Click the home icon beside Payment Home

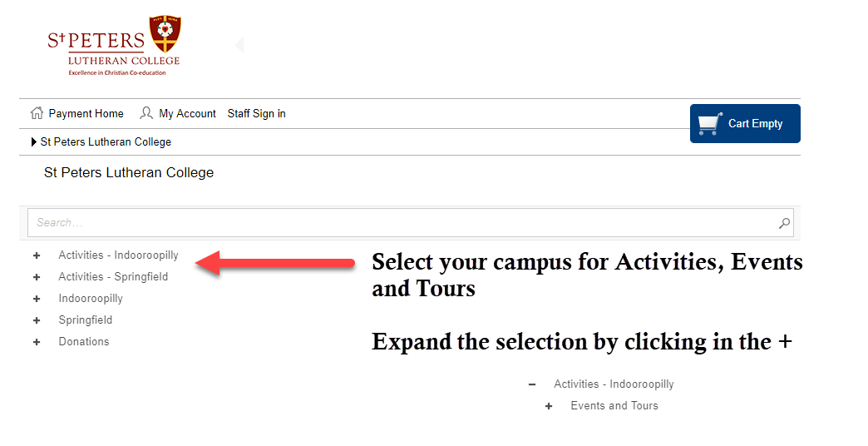[37, 113]
